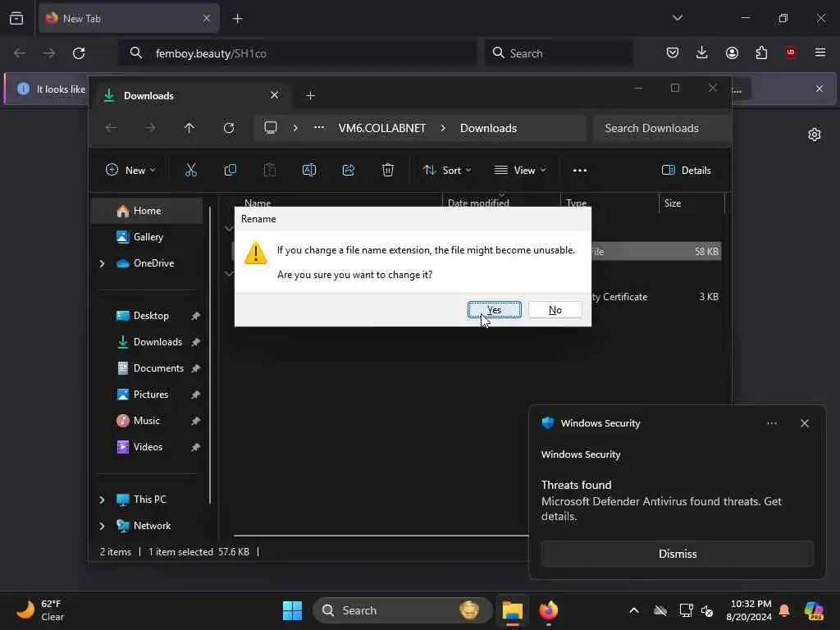Click the Size column header
840x630 pixels.
691,203
